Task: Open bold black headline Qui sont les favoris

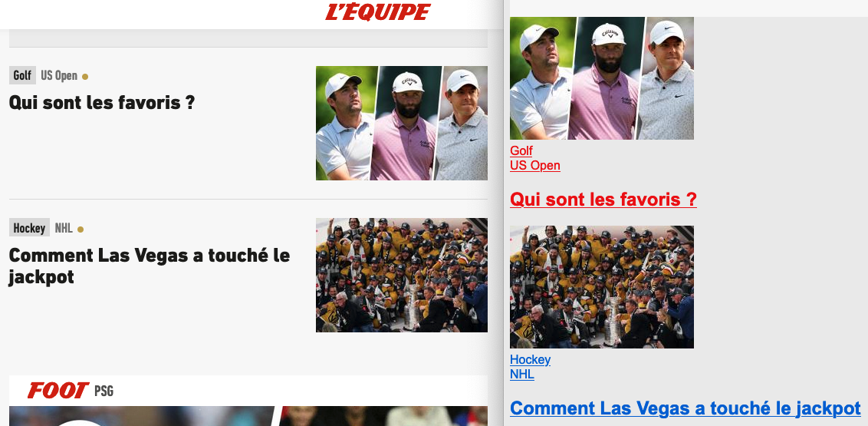Action: tap(102, 103)
